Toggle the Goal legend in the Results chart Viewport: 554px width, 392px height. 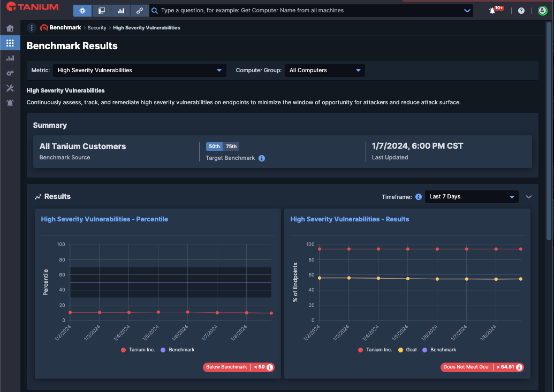[x=407, y=350]
